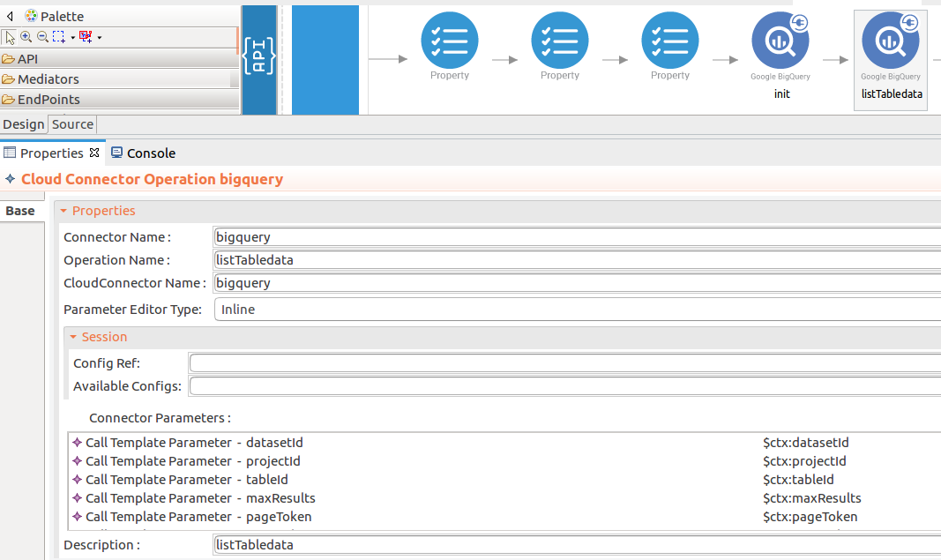
Task: Select the red connection tool icon
Action: pyautogui.click(x=86, y=37)
